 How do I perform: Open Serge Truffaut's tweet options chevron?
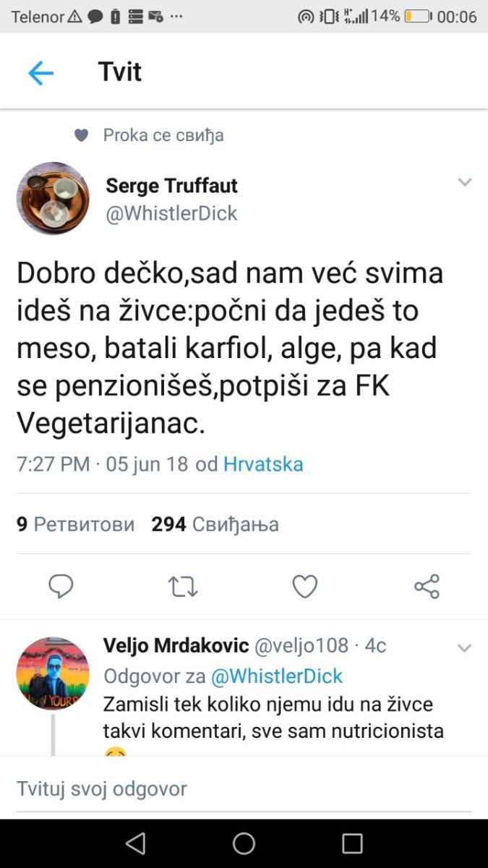coord(464,182)
